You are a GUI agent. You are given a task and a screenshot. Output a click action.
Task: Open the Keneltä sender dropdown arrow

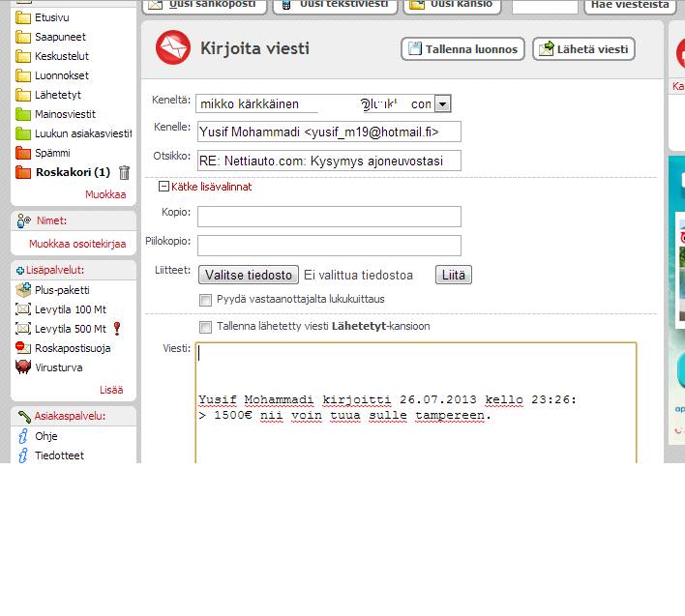click(x=442, y=104)
